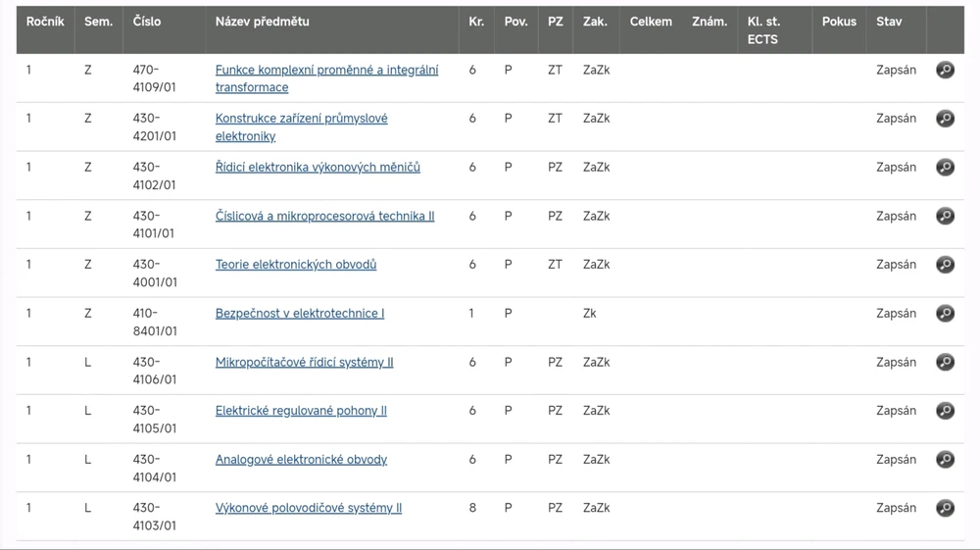
Task: Click the Stav column header
Action: click(x=889, y=22)
